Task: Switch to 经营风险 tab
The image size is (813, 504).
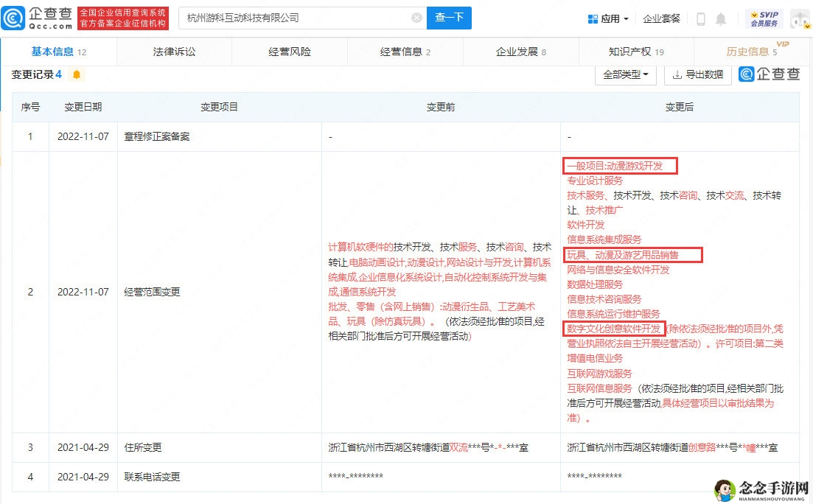Action: tap(290, 52)
